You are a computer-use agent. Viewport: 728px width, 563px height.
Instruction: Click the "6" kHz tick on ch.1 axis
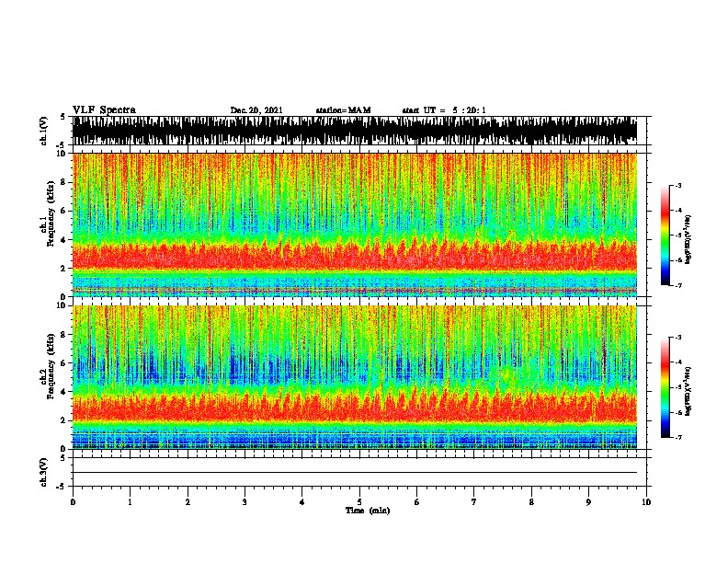click(x=63, y=211)
